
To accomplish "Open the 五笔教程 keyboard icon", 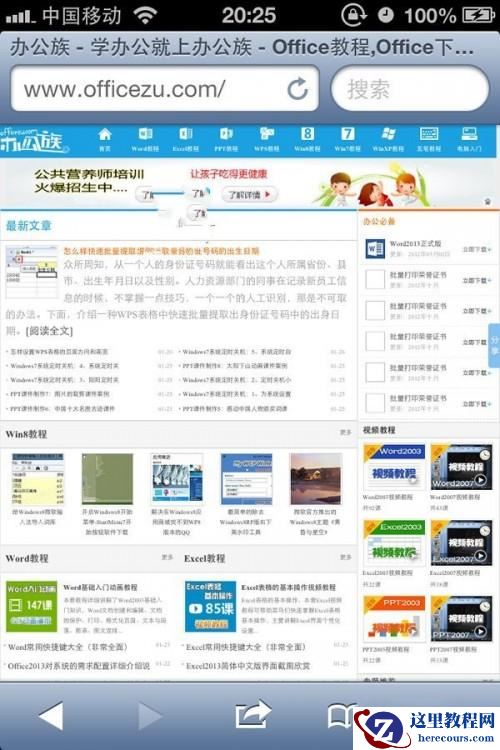I will (x=429, y=139).
